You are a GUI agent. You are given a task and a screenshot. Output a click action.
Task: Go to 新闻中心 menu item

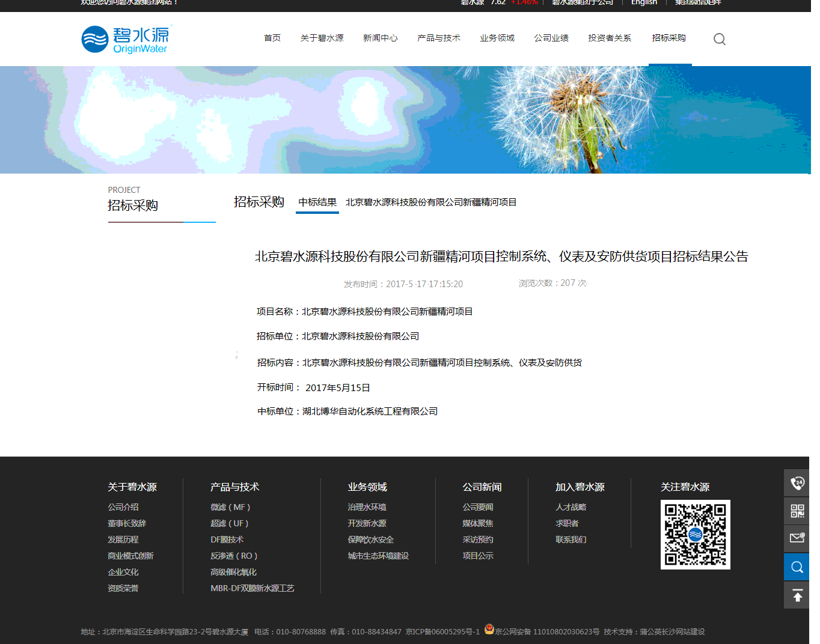coord(381,38)
